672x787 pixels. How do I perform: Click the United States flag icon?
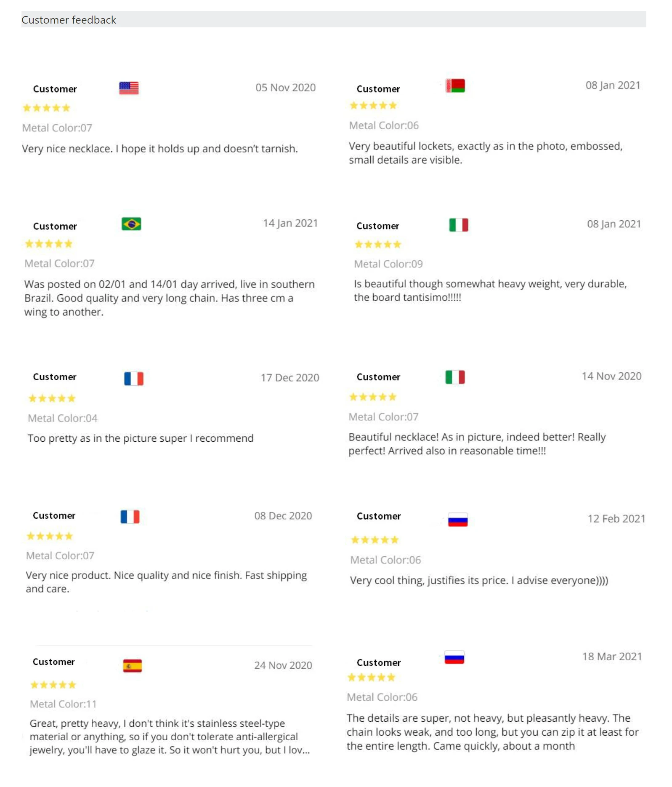(129, 88)
